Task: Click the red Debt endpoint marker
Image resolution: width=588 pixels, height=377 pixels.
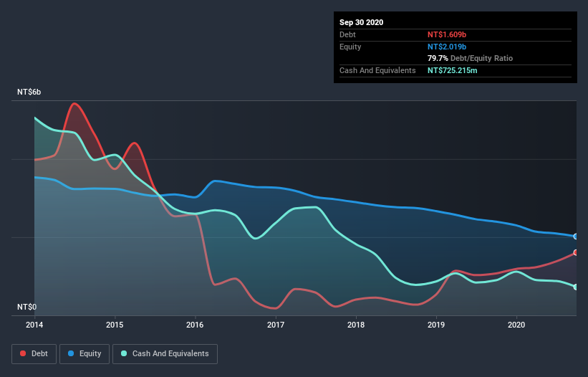Action: point(576,252)
